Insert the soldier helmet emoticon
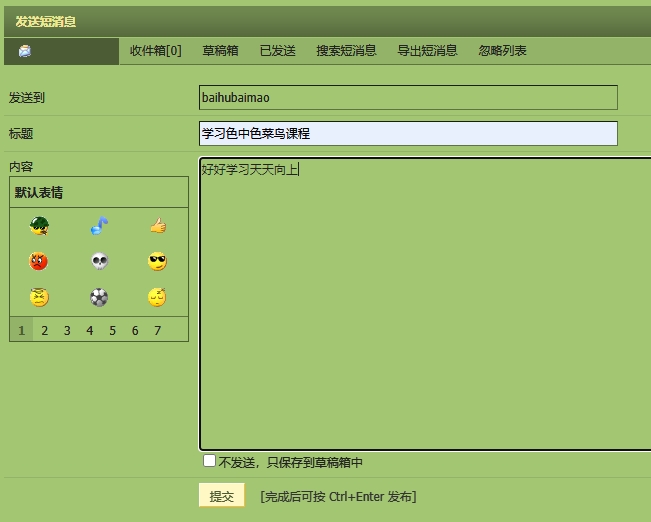 coord(39,226)
